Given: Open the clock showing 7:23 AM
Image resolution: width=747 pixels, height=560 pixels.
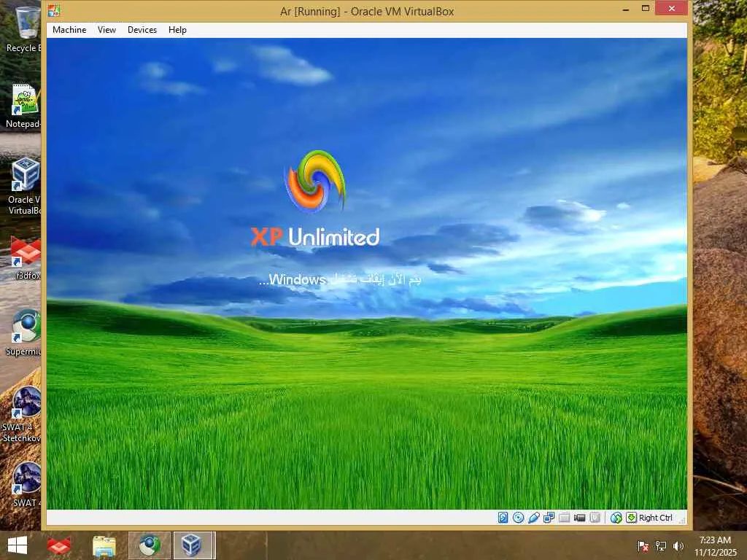Looking at the screenshot, I should pyautogui.click(x=715, y=546).
